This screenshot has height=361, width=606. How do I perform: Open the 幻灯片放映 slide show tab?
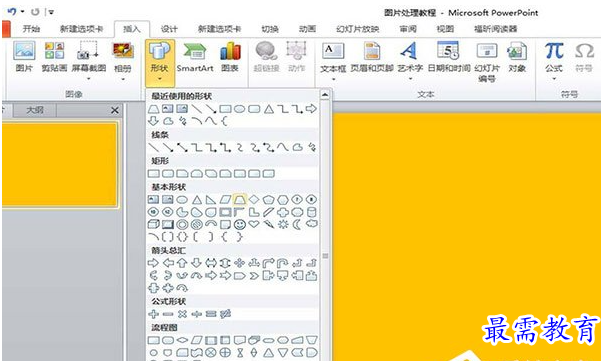coord(357,29)
